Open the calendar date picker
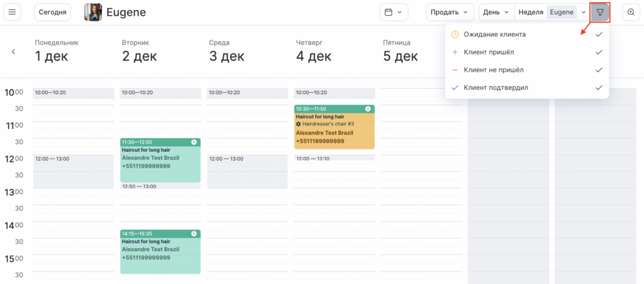Image resolution: width=644 pixels, height=284 pixels. point(394,12)
